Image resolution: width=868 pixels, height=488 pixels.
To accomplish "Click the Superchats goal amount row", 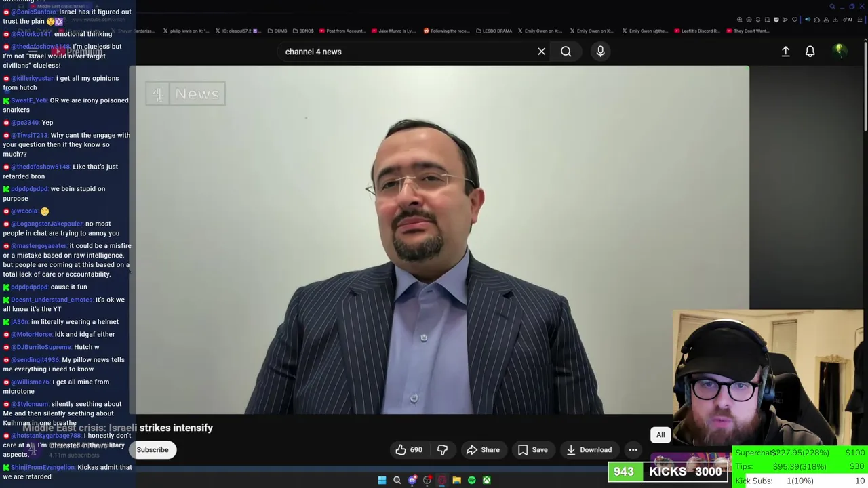I will (800, 453).
